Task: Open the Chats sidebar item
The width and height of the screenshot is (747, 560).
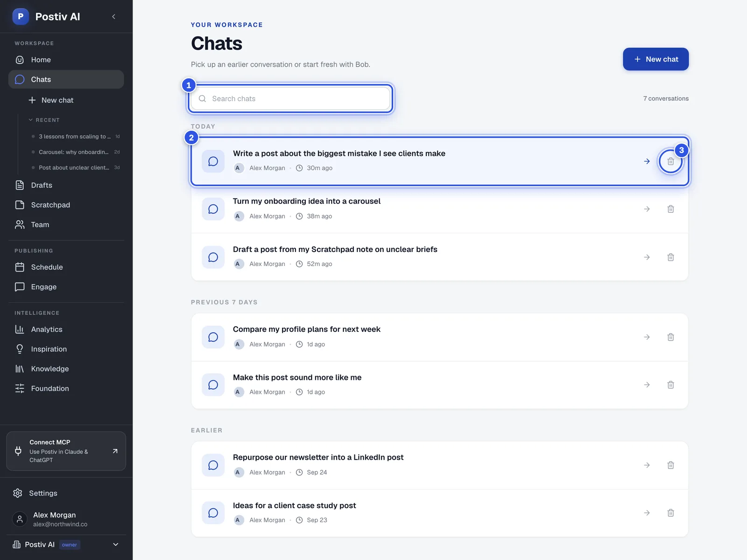Action: tap(66, 79)
